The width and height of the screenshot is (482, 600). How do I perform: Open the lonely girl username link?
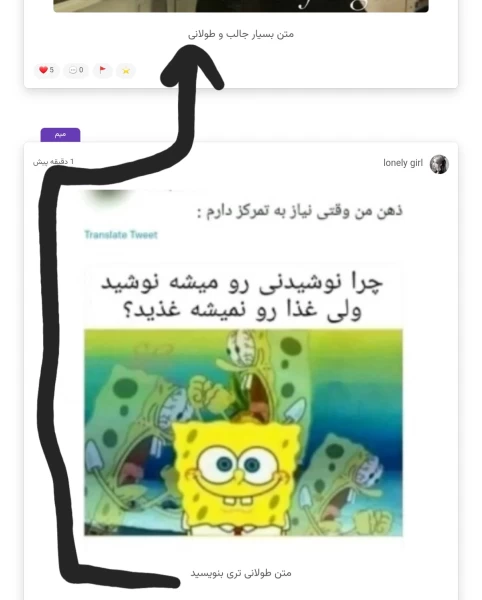point(403,163)
